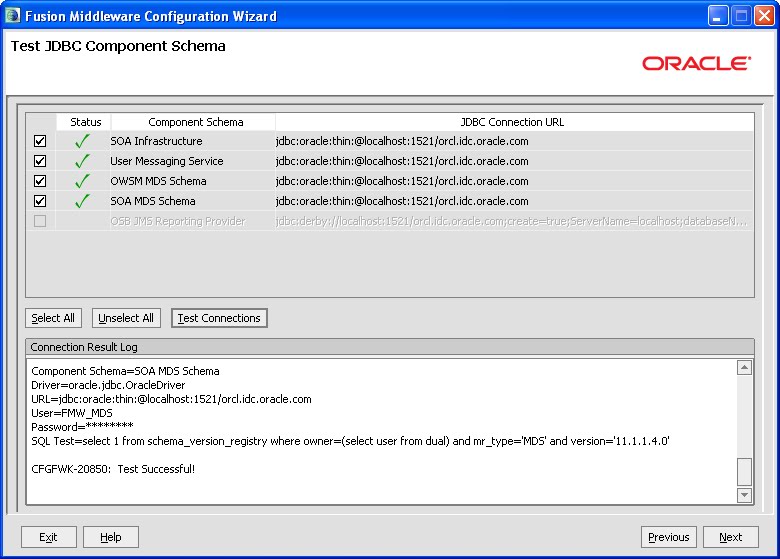Click the 'Password=********' log line
Viewport: 780px width, 559px height.
click(x=82, y=427)
